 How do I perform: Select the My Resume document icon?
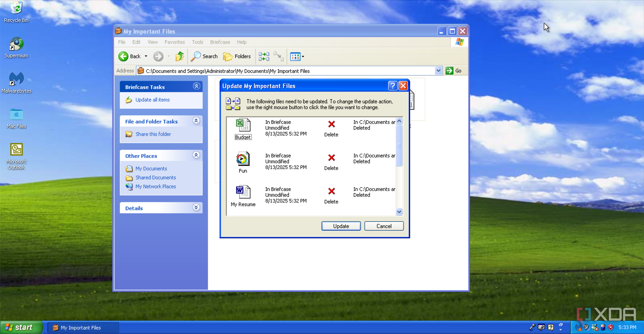(243, 192)
